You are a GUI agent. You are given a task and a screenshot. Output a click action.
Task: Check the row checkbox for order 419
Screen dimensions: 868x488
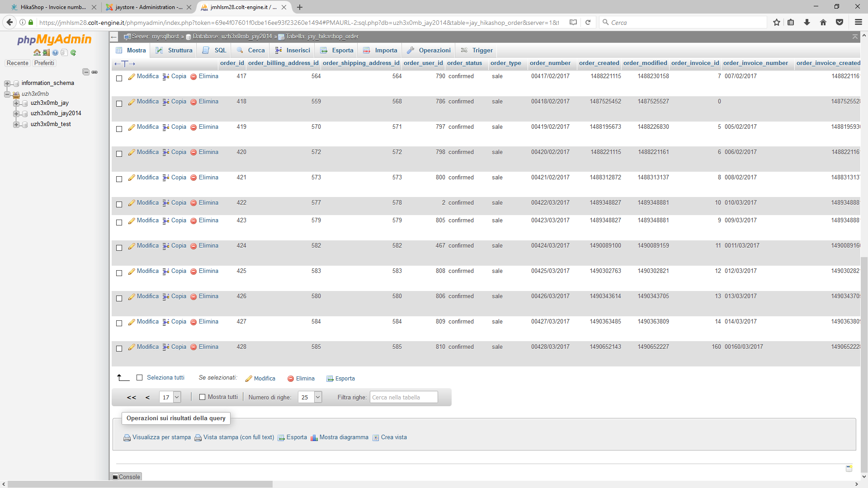119,129
